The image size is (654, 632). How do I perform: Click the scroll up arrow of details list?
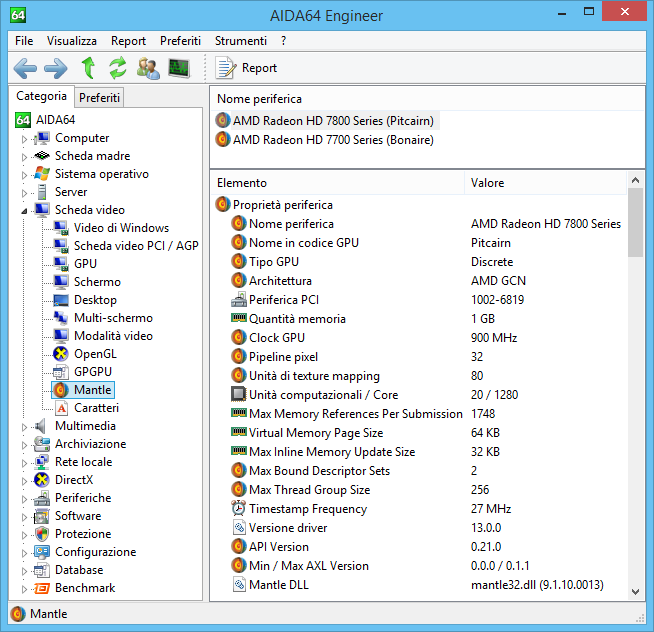[x=635, y=180]
